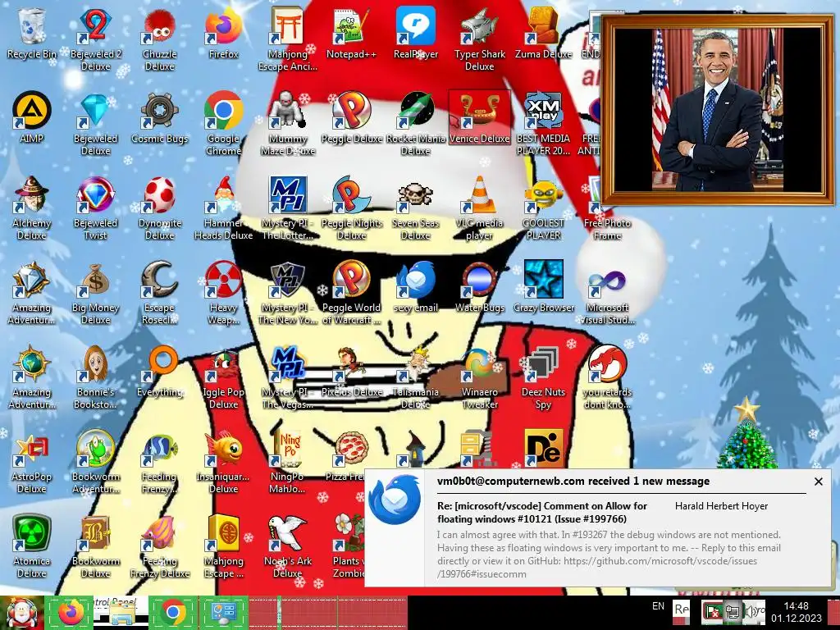Click the Santa Start button

(x=21, y=613)
